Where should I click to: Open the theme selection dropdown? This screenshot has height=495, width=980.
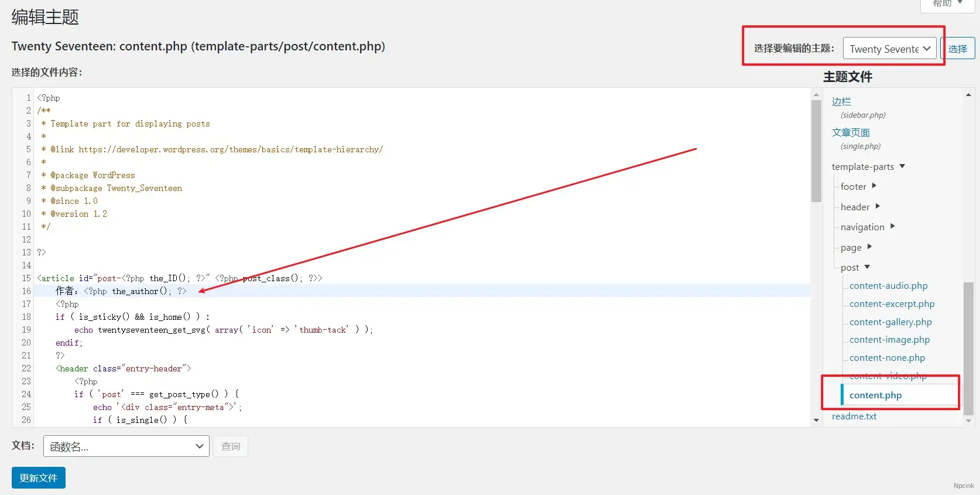point(889,49)
